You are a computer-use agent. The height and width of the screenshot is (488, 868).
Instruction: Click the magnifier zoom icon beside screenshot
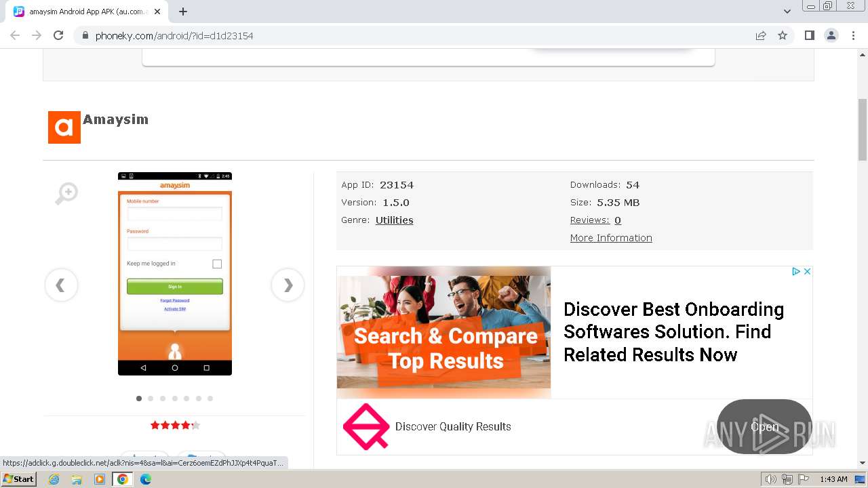pyautogui.click(x=66, y=194)
